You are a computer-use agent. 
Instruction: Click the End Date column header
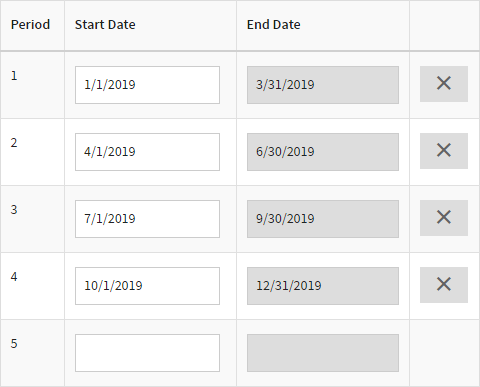(x=274, y=25)
